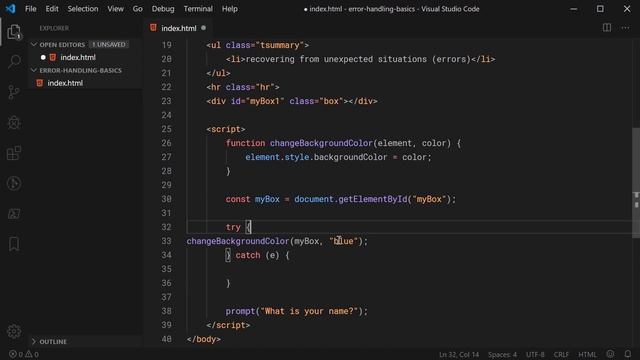Show errors and warnings count in status bar
The height and width of the screenshot is (360, 640).
pyautogui.click(x=24, y=354)
